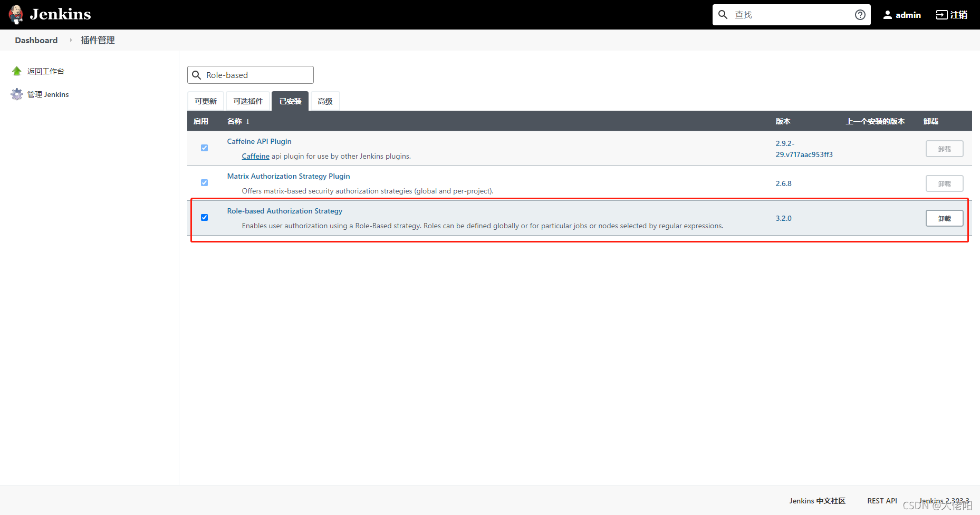980x515 pixels.
Task: Click the magnifier icon in header search
Action: click(723, 15)
